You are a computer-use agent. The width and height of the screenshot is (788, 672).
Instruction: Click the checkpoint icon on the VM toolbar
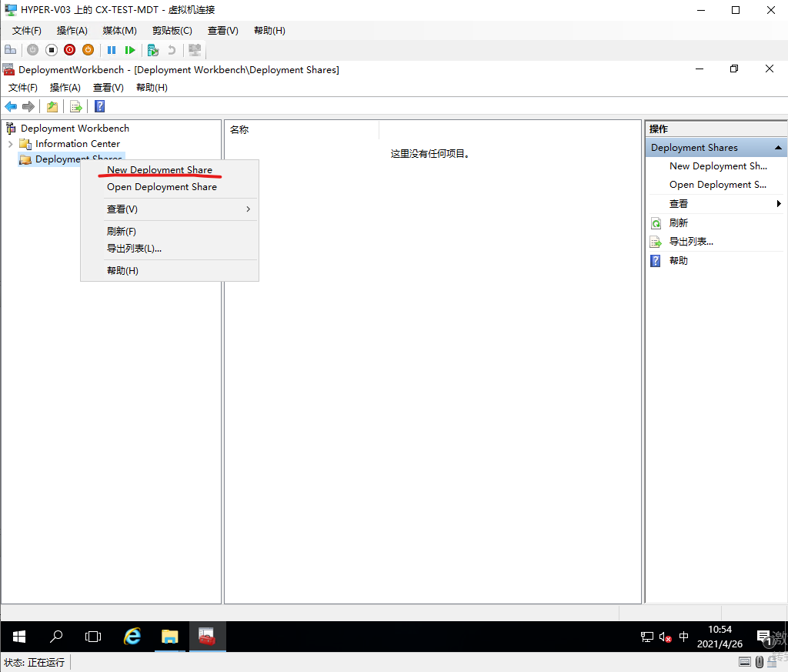(x=152, y=49)
